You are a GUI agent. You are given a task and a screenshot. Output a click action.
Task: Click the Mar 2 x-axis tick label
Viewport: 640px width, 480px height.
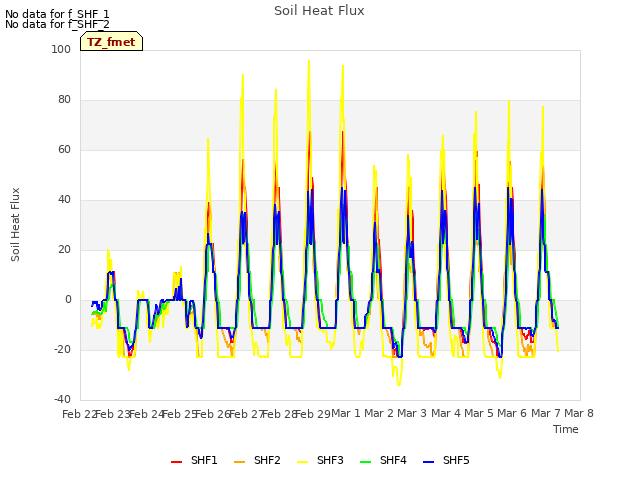[x=379, y=413]
